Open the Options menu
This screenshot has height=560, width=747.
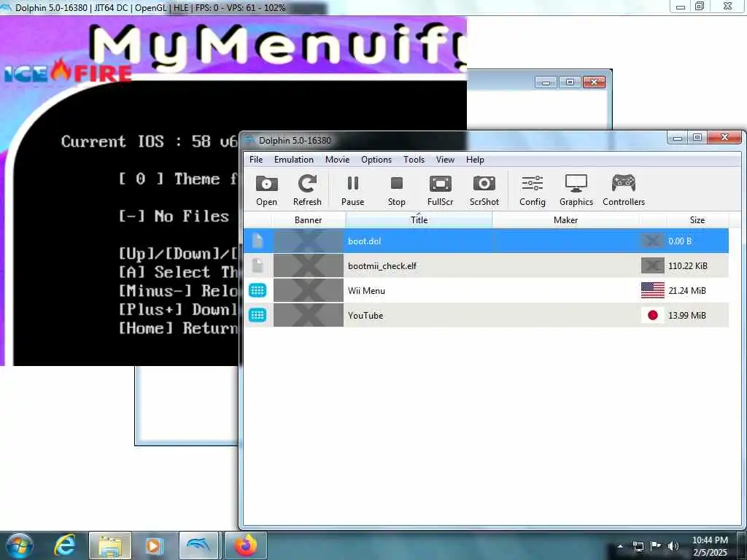(x=376, y=160)
